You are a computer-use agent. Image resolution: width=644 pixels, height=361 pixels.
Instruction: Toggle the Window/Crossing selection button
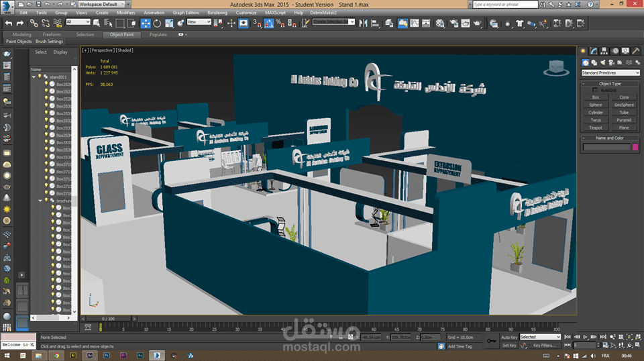coord(131,23)
